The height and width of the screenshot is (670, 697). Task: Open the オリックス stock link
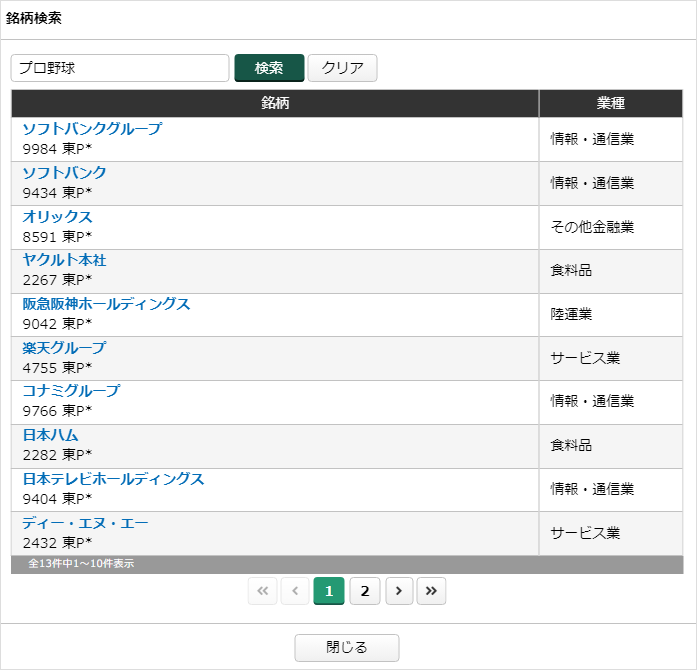pos(57,217)
